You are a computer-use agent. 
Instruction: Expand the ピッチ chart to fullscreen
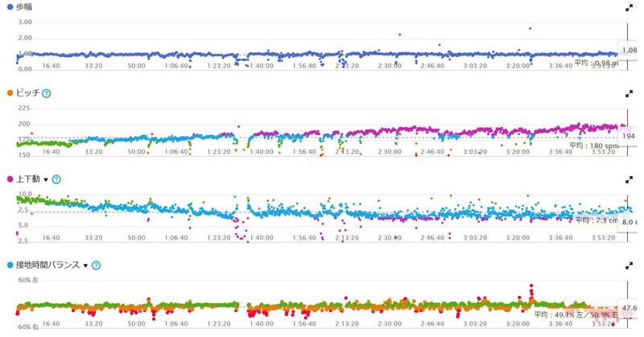tap(628, 92)
